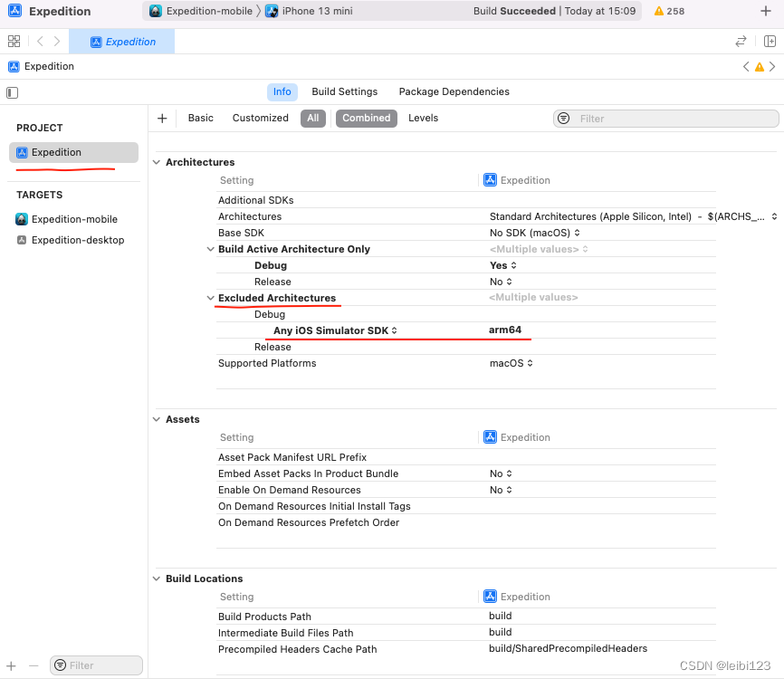Choose iPhone 13 mini run destination

[309, 11]
